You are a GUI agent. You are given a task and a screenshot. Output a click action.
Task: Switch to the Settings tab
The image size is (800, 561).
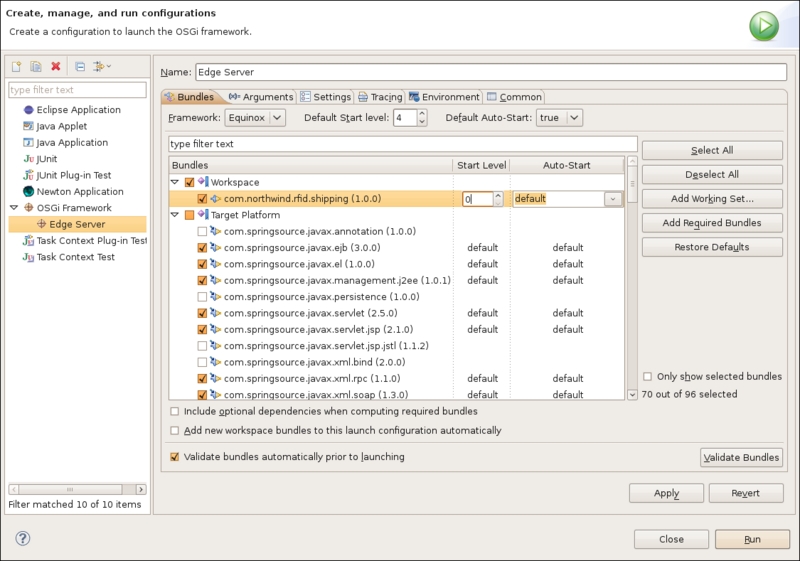(326, 97)
